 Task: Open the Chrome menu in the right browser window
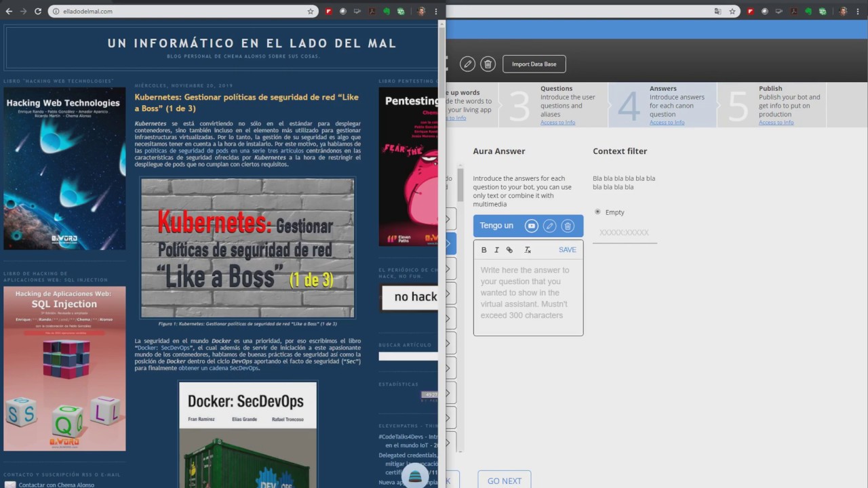pyautogui.click(x=857, y=12)
